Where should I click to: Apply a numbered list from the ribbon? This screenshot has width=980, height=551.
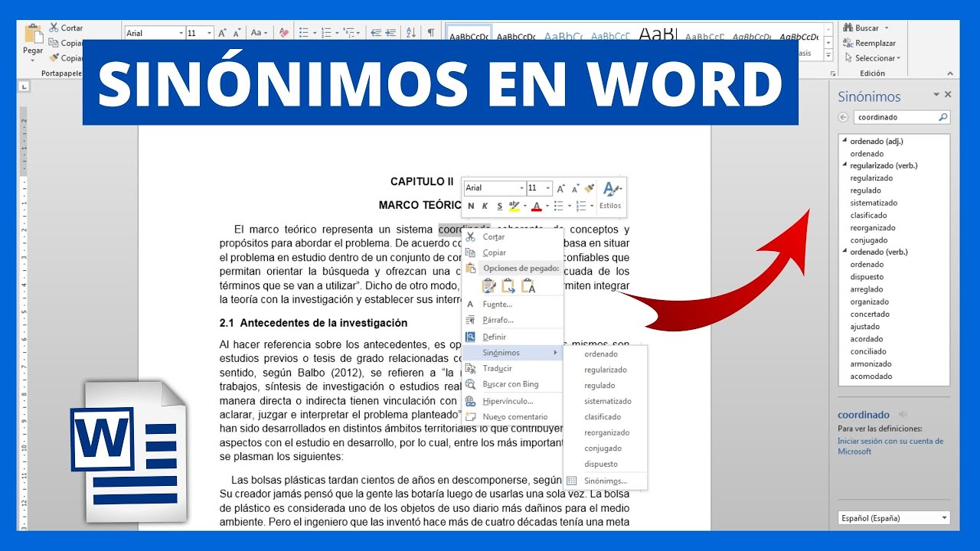point(326,33)
